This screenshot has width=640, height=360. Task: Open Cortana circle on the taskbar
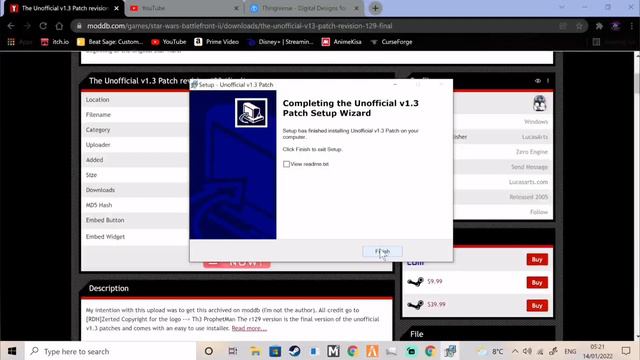point(209,351)
